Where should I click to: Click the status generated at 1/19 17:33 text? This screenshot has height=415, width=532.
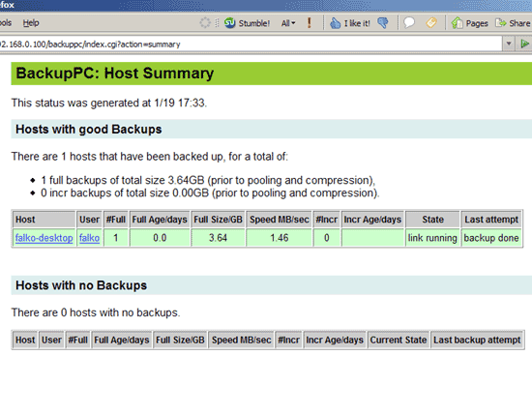109,103
